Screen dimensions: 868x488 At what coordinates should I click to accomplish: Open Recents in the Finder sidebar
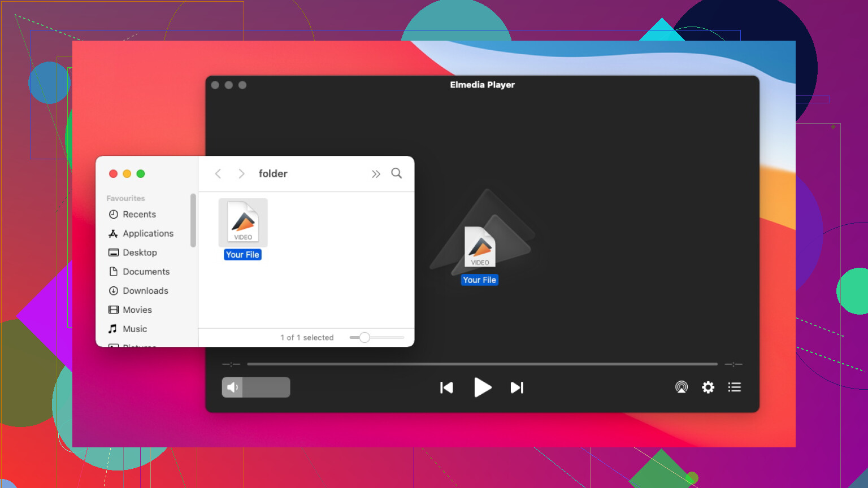pyautogui.click(x=139, y=215)
